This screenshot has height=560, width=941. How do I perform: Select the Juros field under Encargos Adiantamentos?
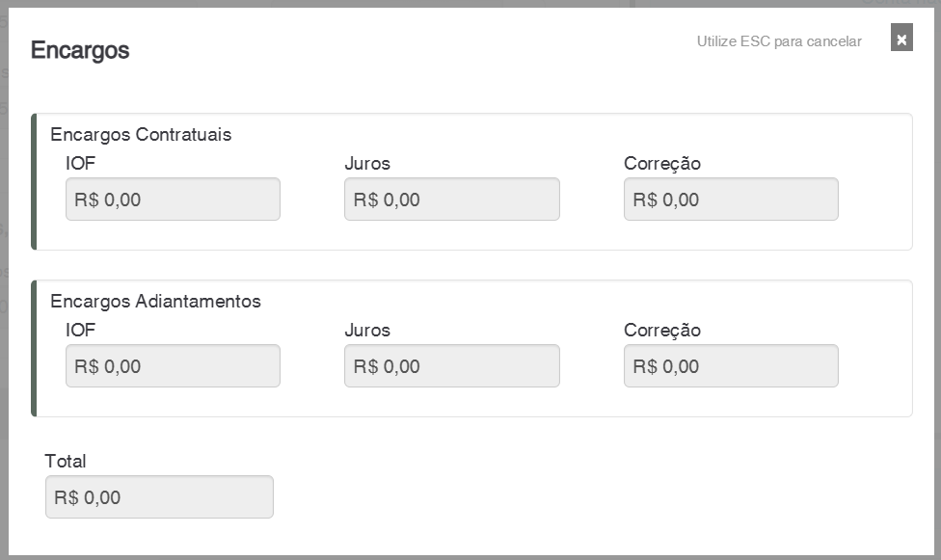(x=451, y=366)
